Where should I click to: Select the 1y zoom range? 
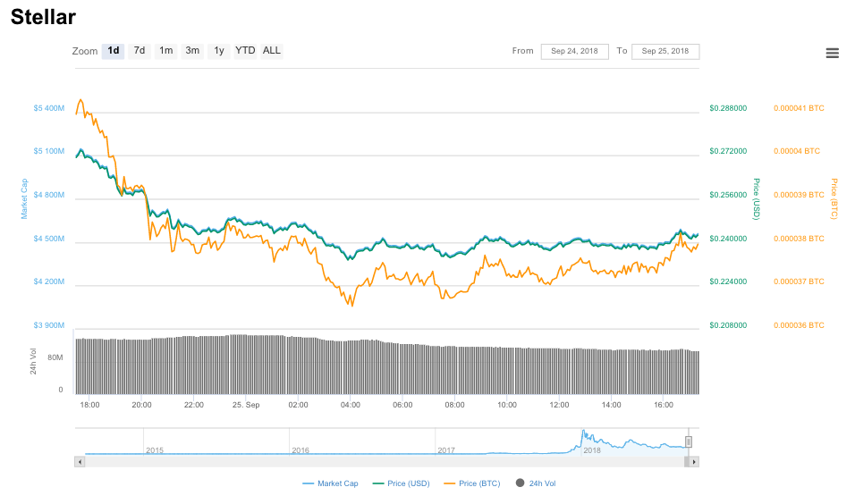218,51
